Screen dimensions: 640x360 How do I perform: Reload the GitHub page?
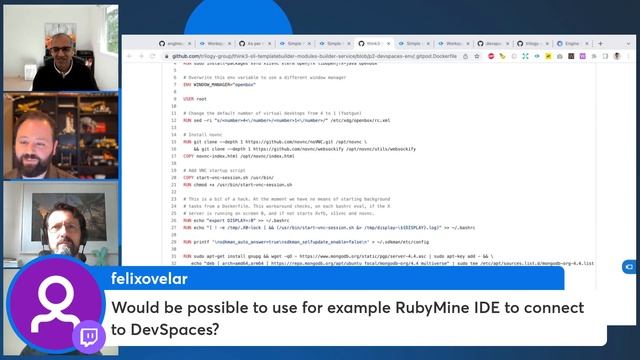click(x=153, y=56)
